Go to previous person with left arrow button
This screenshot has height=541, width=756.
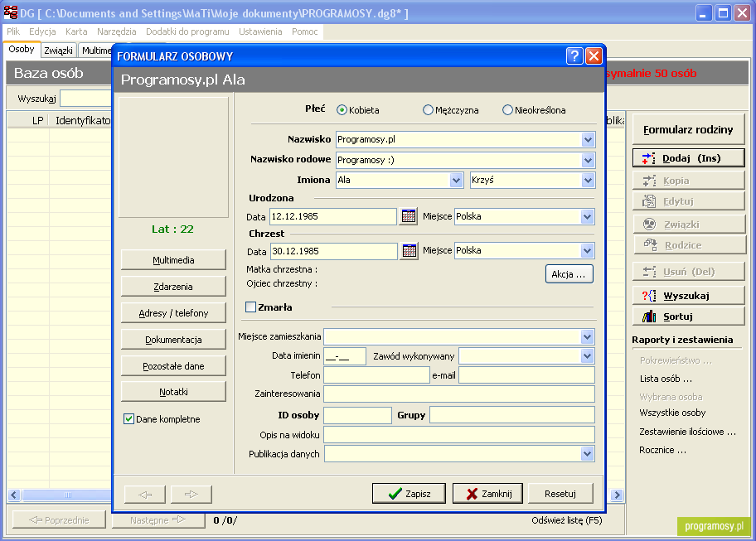144,495
